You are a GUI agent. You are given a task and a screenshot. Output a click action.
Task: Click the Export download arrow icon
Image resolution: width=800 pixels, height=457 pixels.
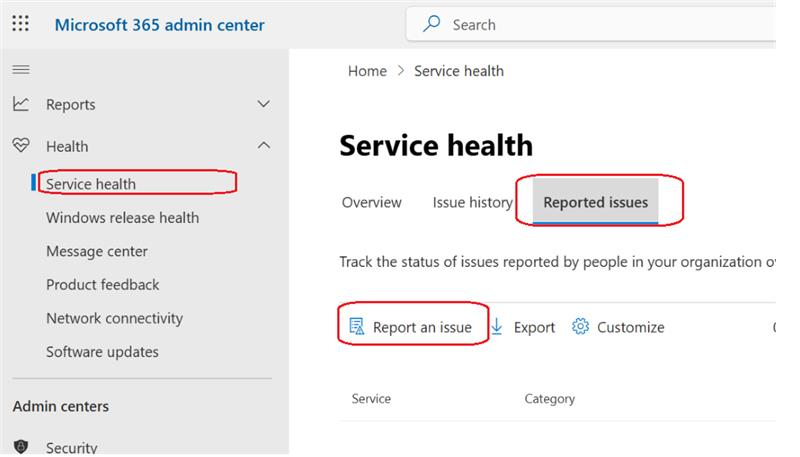[x=497, y=326]
